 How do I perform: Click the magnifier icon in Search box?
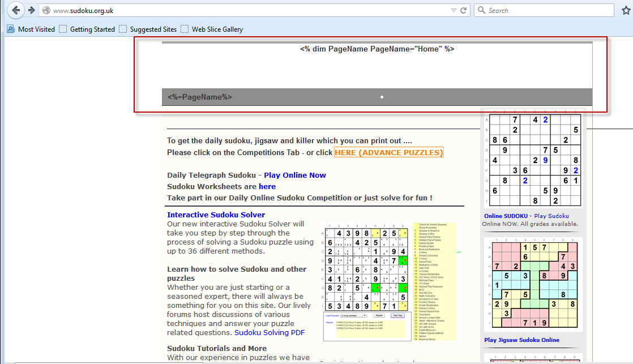click(x=481, y=10)
